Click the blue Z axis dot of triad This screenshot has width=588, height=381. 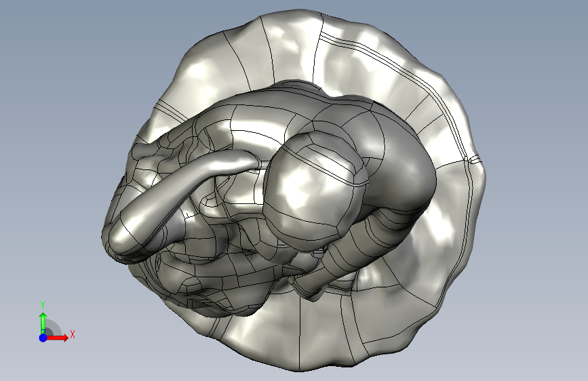43,338
